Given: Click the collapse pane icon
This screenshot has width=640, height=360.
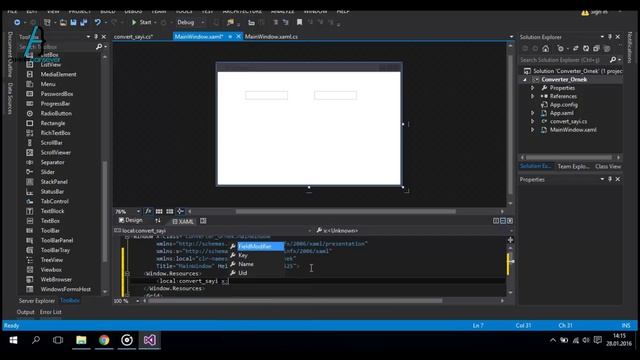Looking at the screenshot, I should click(510, 221).
